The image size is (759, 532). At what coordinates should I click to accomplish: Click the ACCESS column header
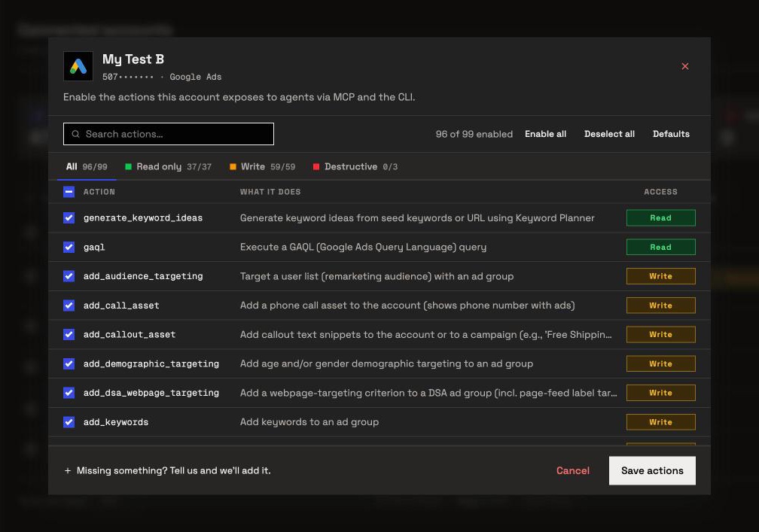tap(661, 192)
